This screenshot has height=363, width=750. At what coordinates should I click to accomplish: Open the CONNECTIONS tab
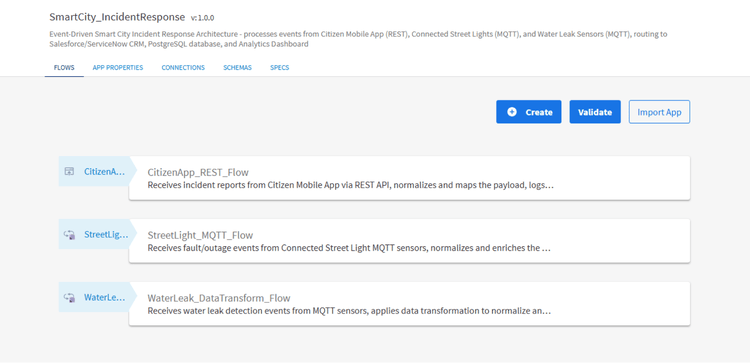point(183,67)
